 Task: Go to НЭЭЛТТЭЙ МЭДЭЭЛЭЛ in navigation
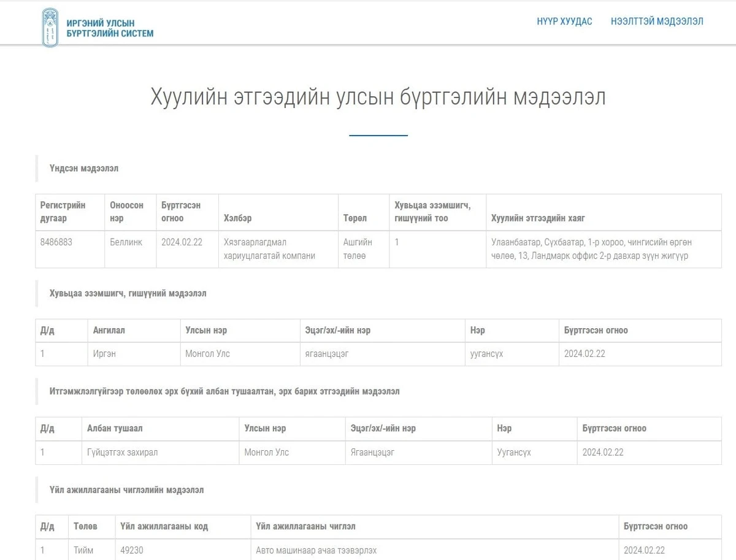[x=657, y=21]
